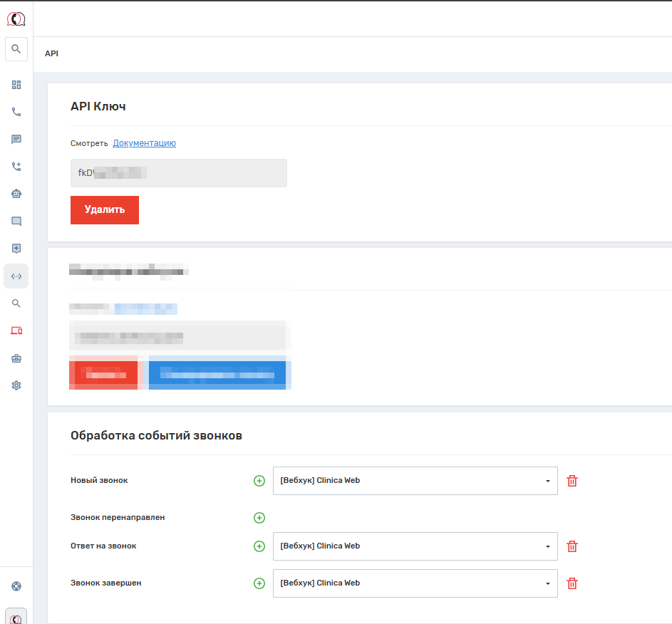Open the dashboard grid icon in sidebar
The image size is (672, 624).
point(16,85)
